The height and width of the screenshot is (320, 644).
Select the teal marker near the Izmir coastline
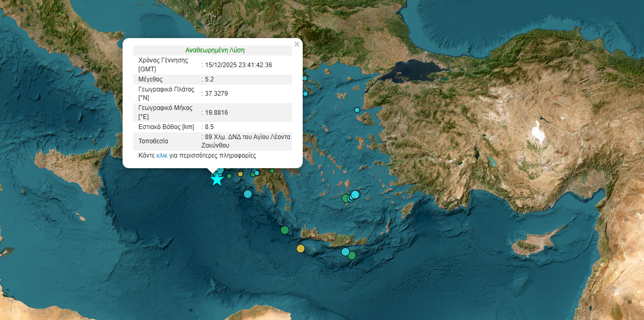tap(357, 110)
